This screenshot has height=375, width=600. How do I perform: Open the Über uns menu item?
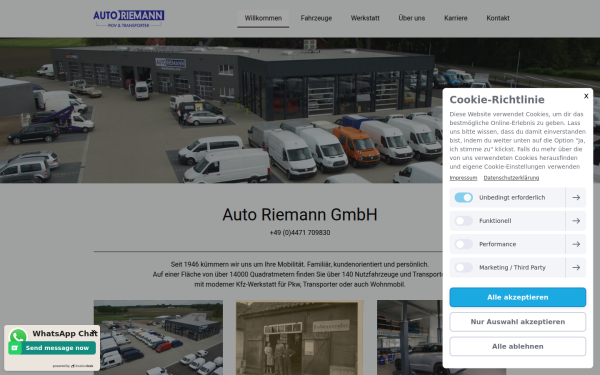pos(411,18)
